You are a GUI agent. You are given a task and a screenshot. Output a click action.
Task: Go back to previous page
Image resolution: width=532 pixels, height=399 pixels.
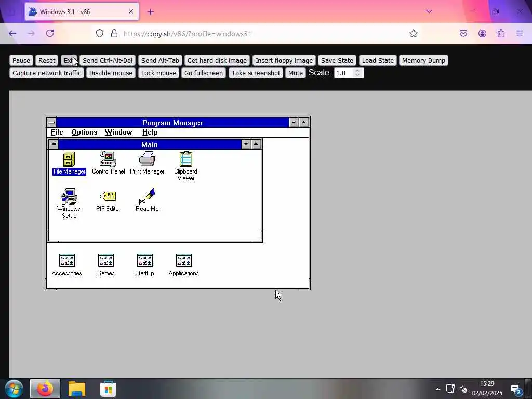click(x=12, y=33)
